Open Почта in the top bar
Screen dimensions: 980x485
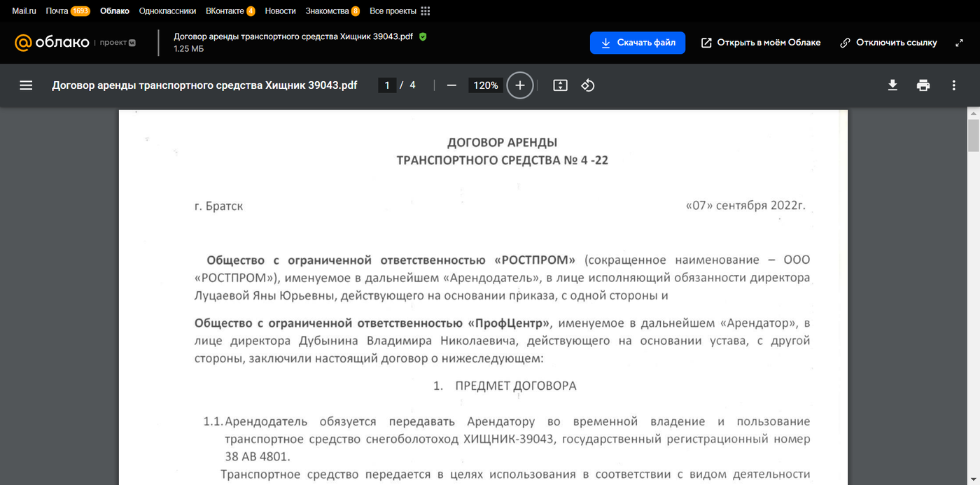(x=57, y=11)
